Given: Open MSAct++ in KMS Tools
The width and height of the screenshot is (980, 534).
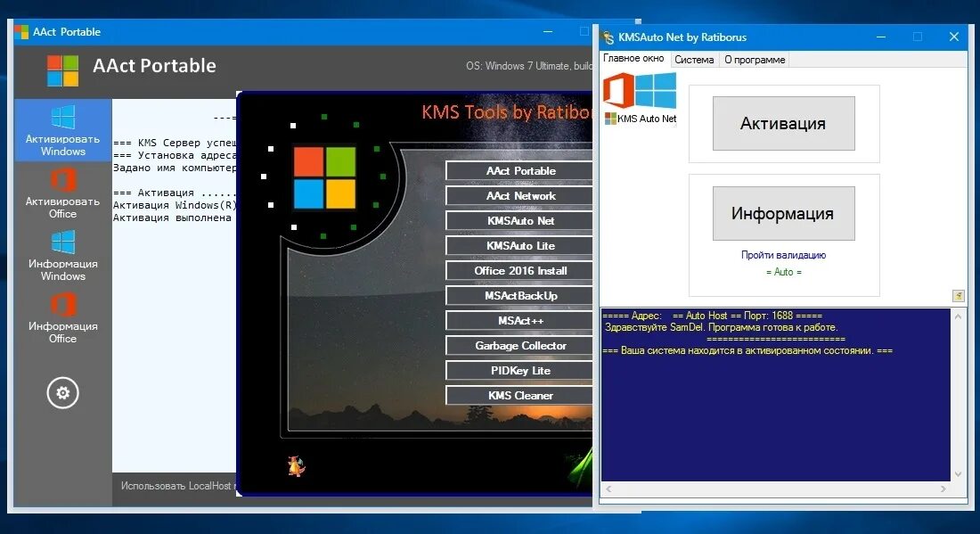Looking at the screenshot, I should 520,321.
